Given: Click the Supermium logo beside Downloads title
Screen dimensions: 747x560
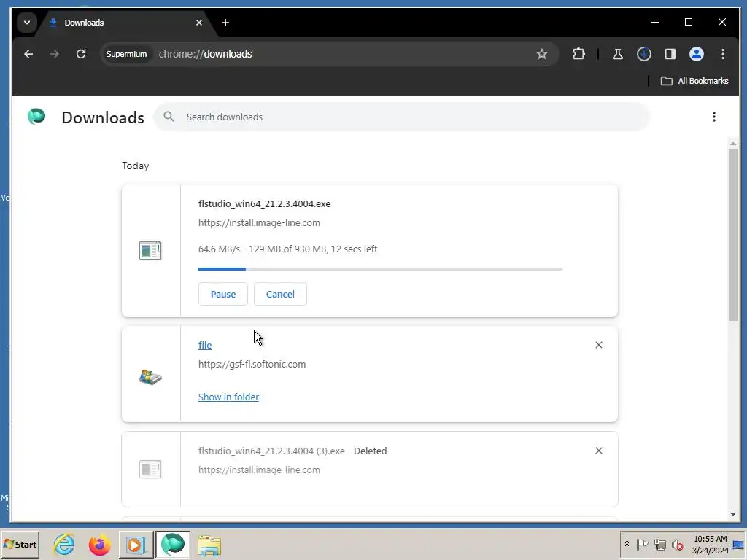Looking at the screenshot, I should [x=36, y=117].
